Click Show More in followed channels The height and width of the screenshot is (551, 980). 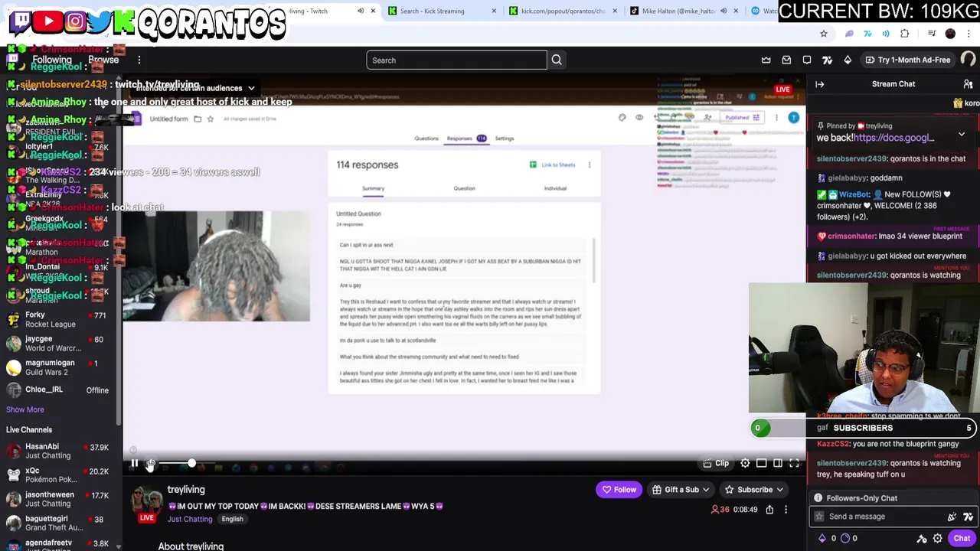[25, 410]
